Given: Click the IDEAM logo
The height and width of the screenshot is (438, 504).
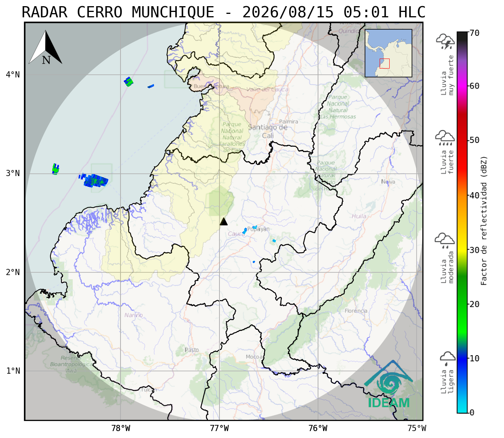Looking at the screenshot, I should (389, 384).
